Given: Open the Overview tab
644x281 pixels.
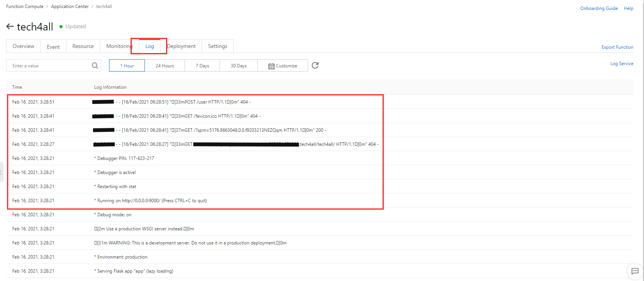Looking at the screenshot, I should click(x=23, y=46).
